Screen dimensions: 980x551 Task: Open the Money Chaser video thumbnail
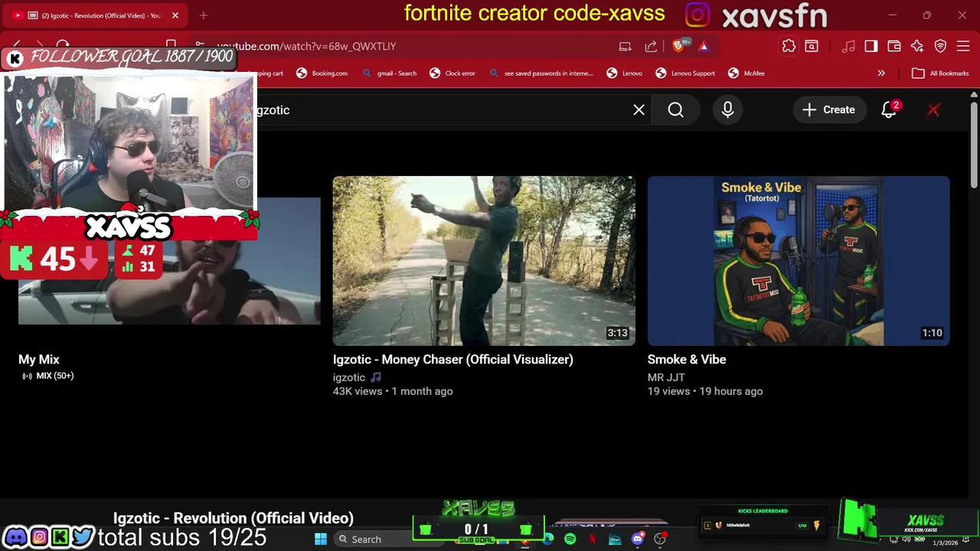[484, 261]
